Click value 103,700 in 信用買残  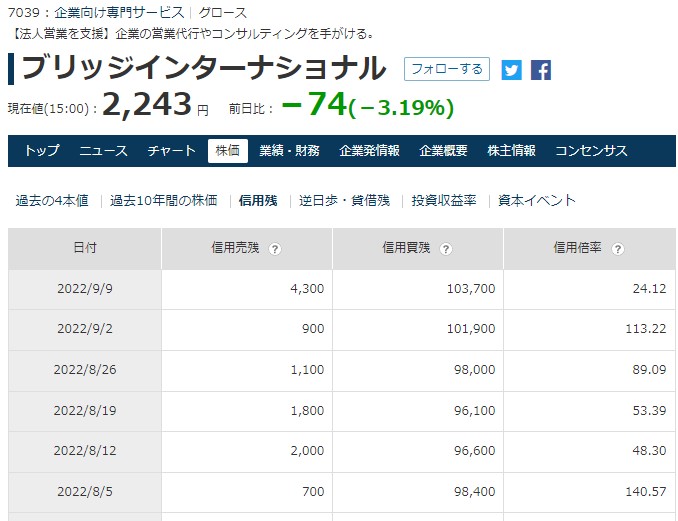(x=471, y=288)
